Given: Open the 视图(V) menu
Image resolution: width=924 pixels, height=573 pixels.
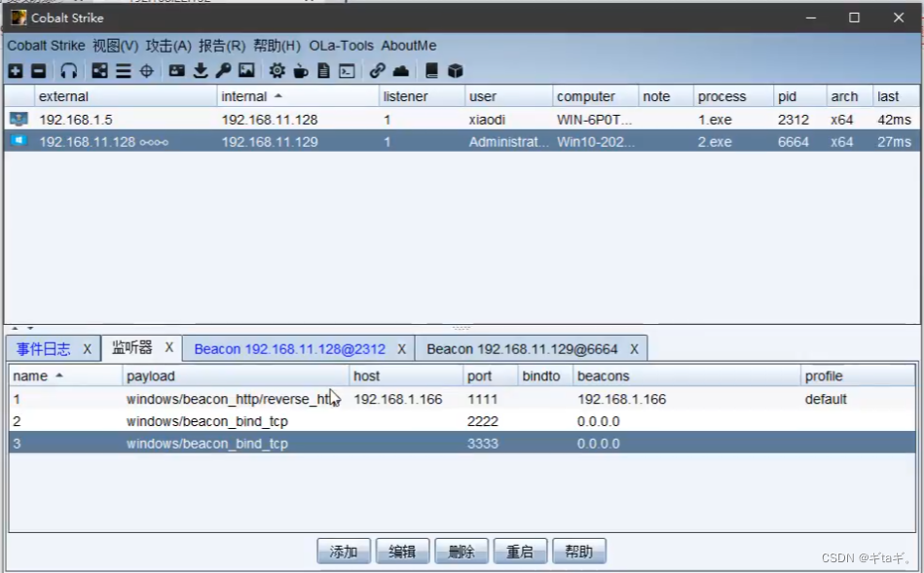Looking at the screenshot, I should coord(116,46).
